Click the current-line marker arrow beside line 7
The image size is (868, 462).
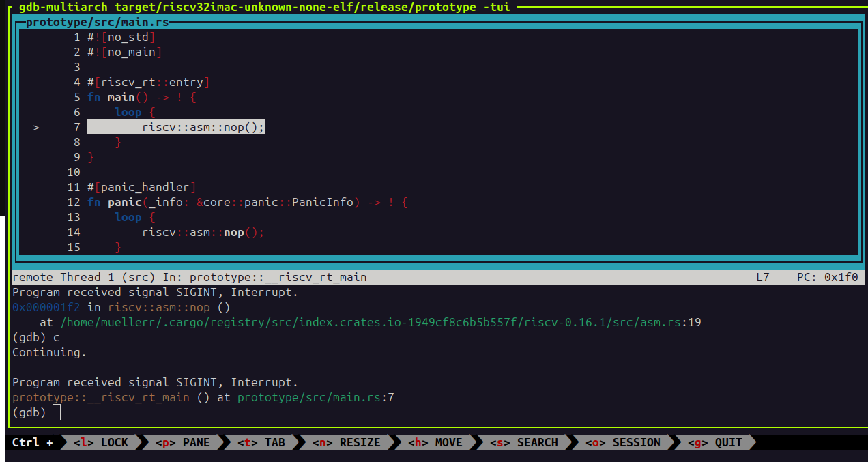click(36, 127)
